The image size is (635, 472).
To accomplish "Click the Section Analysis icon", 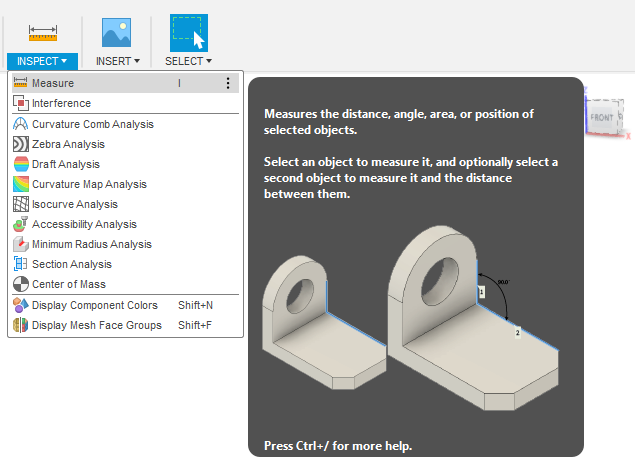I will pos(21,264).
